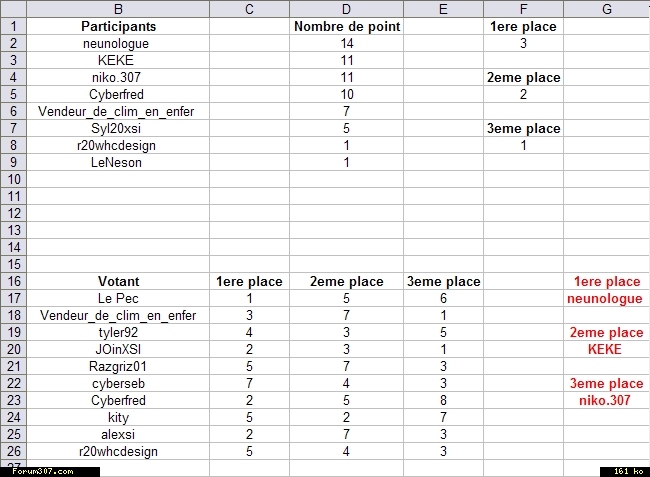This screenshot has height=477, width=650.
Task: Click the 'LeNeson' participant cell
Action: point(119,162)
